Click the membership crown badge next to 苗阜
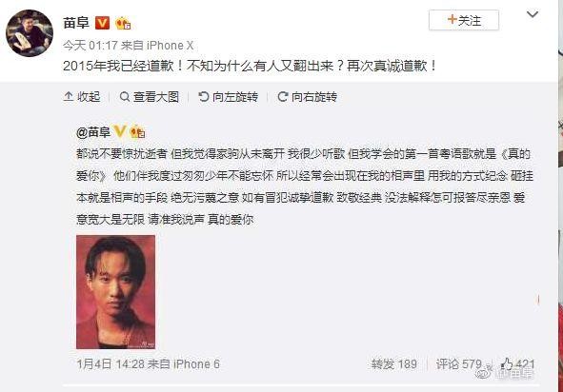Image resolution: width=563 pixels, height=392 pixels. tap(123, 24)
